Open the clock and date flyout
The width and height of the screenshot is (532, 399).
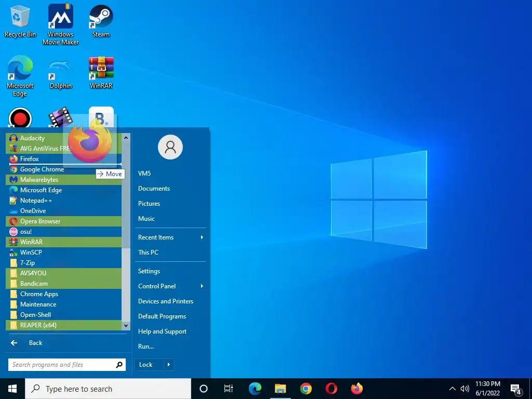[x=487, y=389]
